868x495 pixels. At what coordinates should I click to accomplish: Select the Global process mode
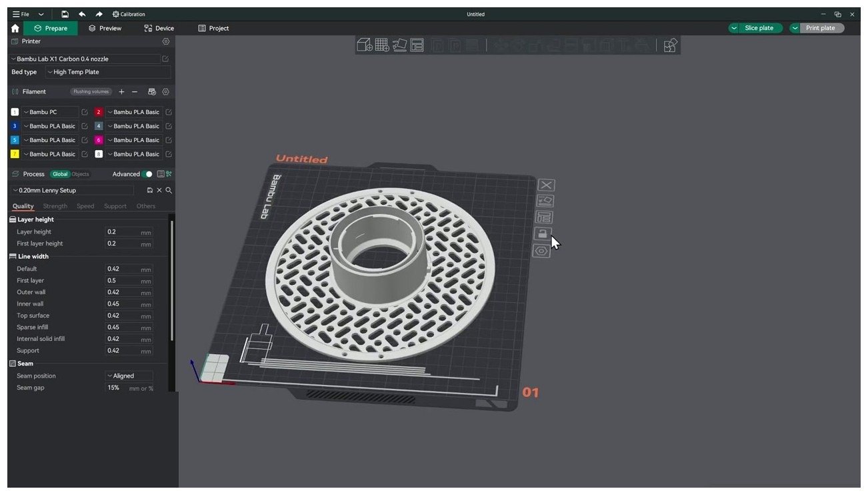(60, 174)
